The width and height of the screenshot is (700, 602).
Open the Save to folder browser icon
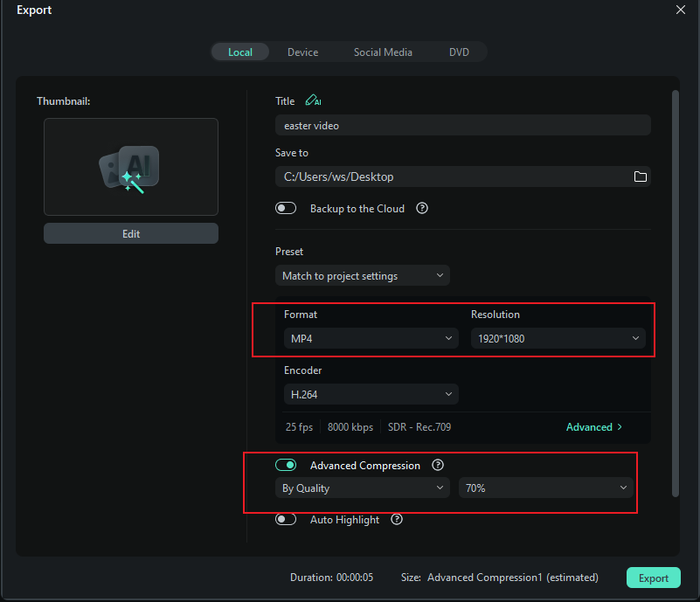[x=641, y=176]
